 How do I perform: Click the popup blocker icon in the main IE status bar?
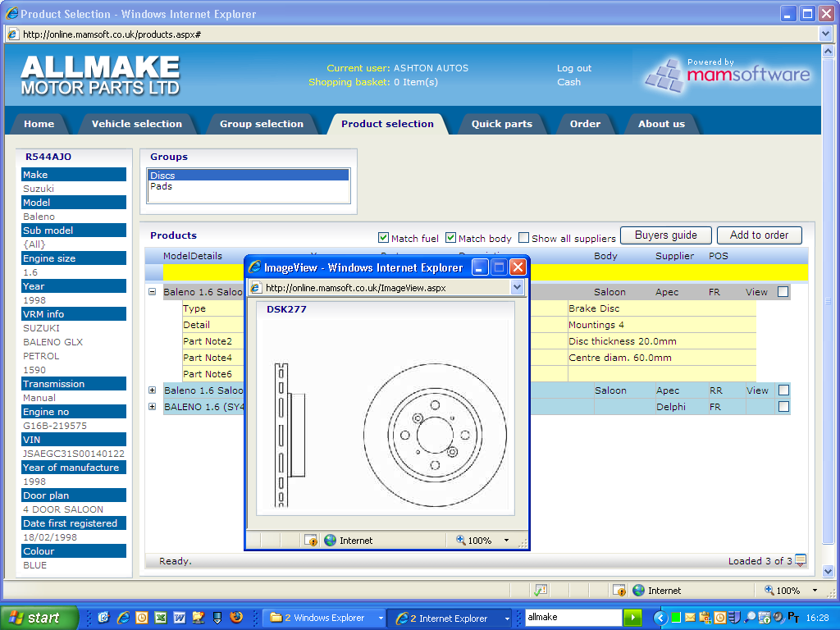pos(619,591)
